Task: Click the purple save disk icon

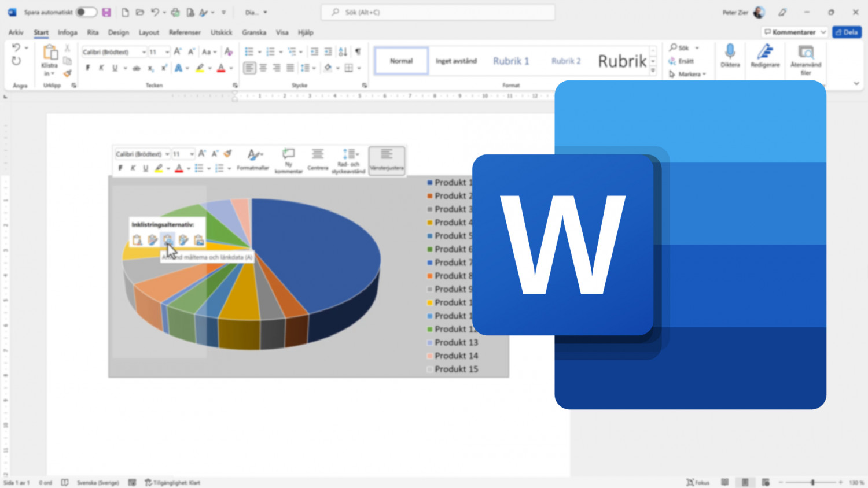Action: (x=106, y=12)
